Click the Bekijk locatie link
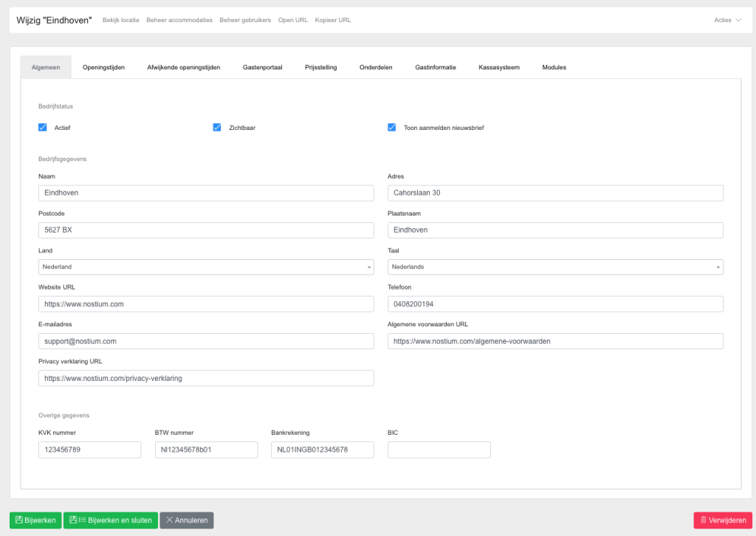Screen dimensions: 756x536 point(120,20)
